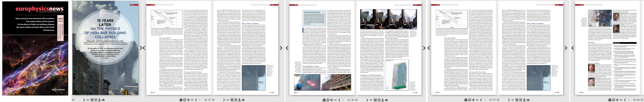Print from the 24-25 viewer toolbar
Image resolution: width=644 pixels, height=102 pixels.
point(324,100)
